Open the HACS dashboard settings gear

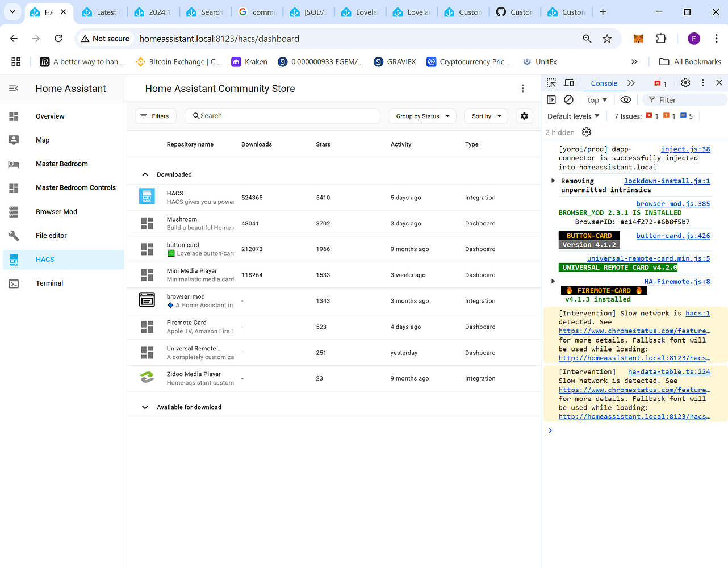tap(524, 116)
